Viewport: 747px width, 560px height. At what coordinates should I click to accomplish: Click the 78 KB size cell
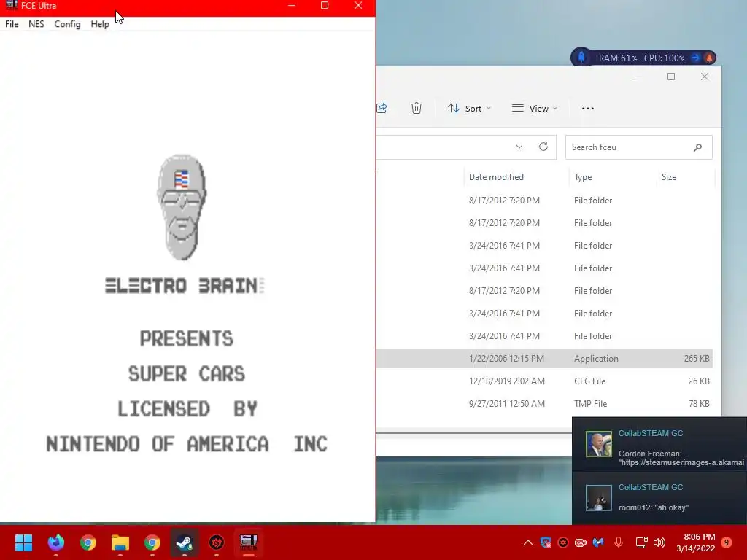point(699,404)
